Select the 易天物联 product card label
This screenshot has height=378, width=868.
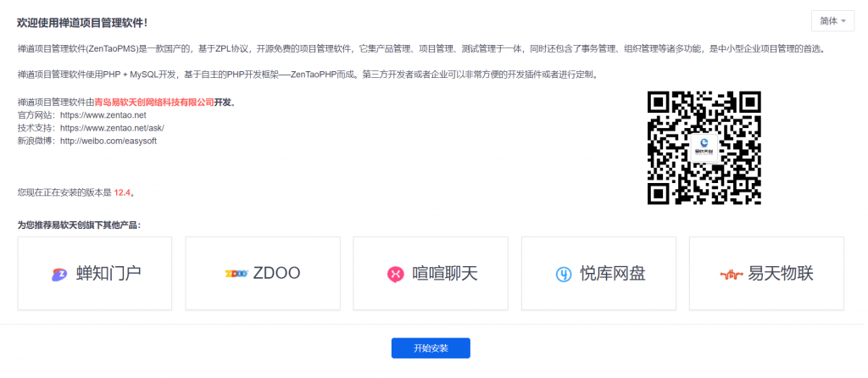pos(781,274)
